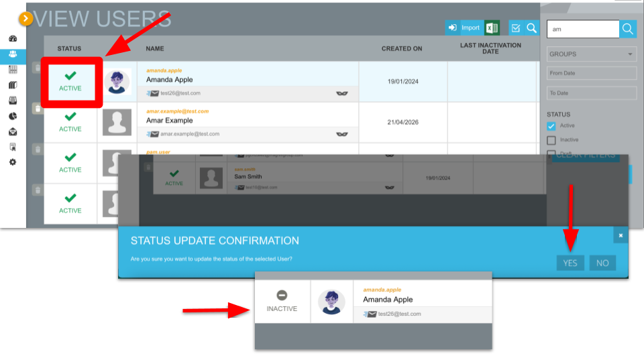Uncheck the Active status filter
This screenshot has width=644, height=362.
(551, 126)
